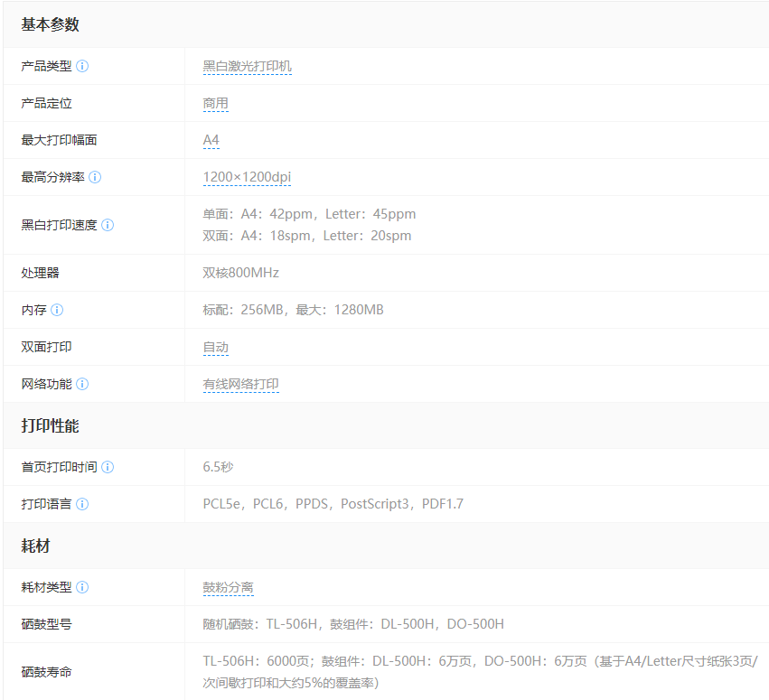This screenshot has height=700, width=769.
Task: Click the 硒鼓型号 row label
Action: tap(46, 624)
